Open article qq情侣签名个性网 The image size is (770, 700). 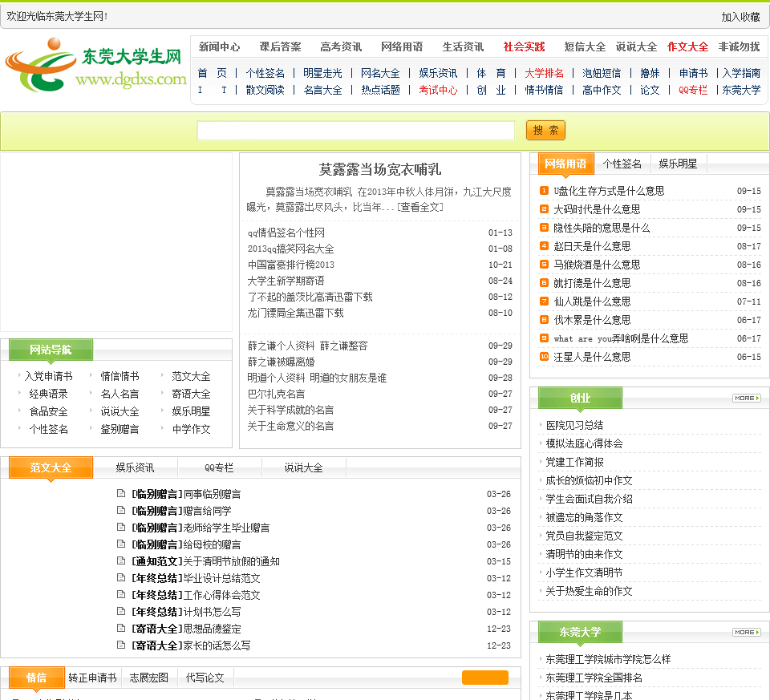[x=286, y=233]
